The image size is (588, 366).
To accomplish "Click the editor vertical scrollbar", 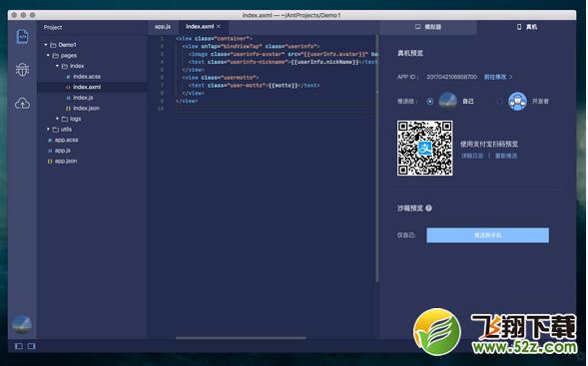I will click(x=377, y=158).
